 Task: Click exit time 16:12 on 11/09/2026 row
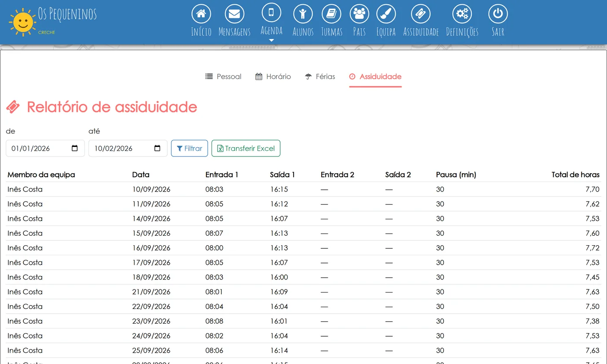point(279,204)
